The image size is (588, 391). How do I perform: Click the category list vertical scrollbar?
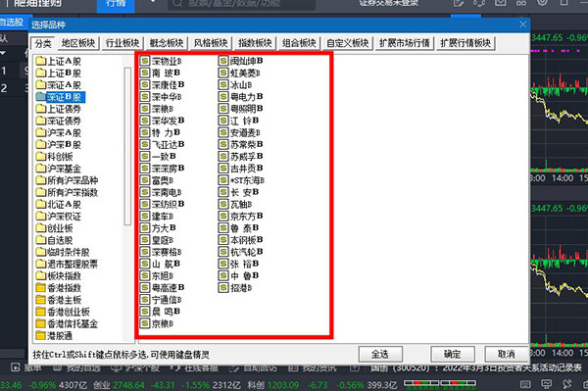[x=127, y=146]
